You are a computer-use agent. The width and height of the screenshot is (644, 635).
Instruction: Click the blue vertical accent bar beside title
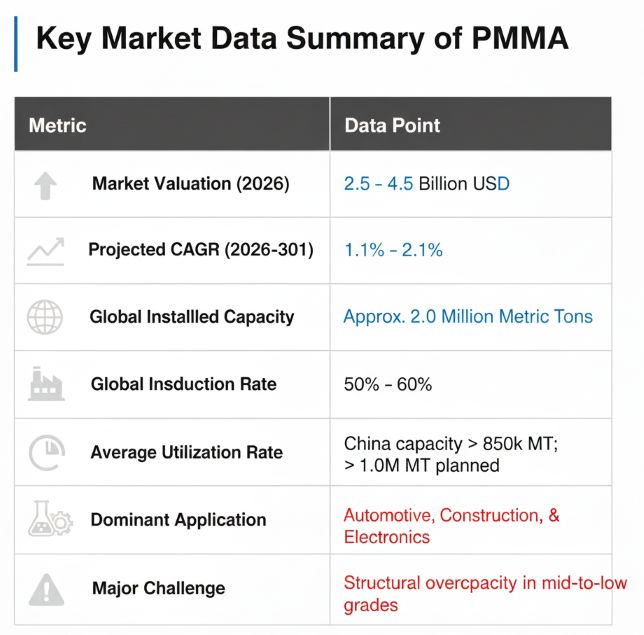point(16,44)
